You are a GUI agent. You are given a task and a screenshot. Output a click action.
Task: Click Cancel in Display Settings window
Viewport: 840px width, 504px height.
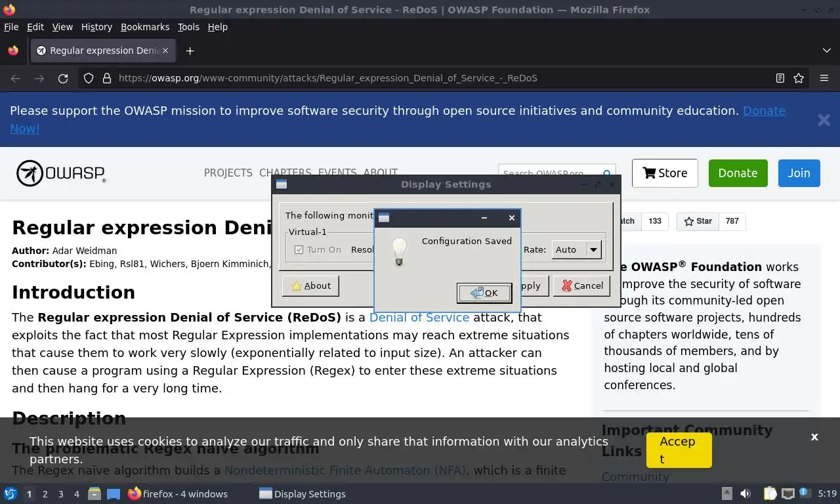pos(581,285)
